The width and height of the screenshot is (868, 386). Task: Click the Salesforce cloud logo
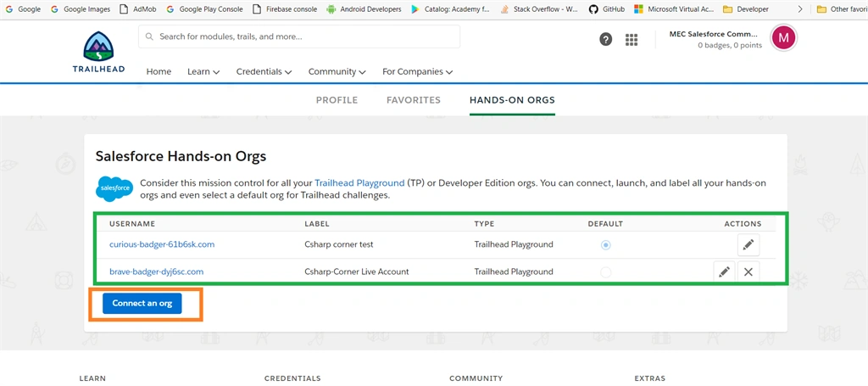pos(114,189)
